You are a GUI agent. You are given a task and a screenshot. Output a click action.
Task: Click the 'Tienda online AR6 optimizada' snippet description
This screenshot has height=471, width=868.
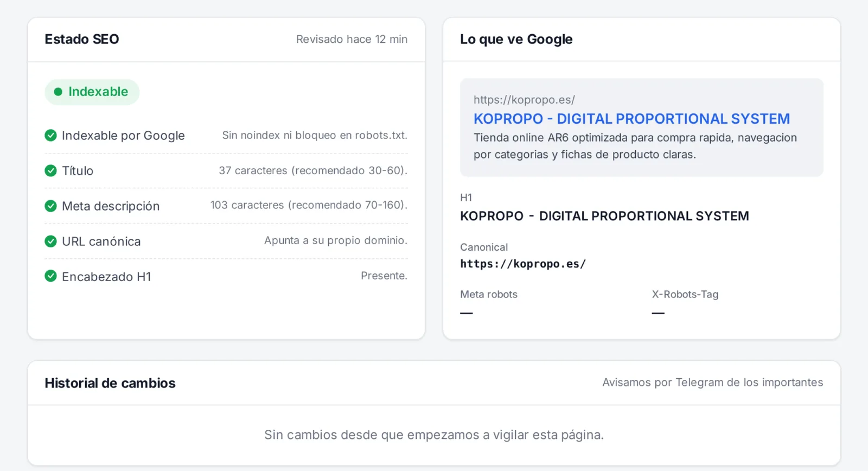tap(635, 146)
